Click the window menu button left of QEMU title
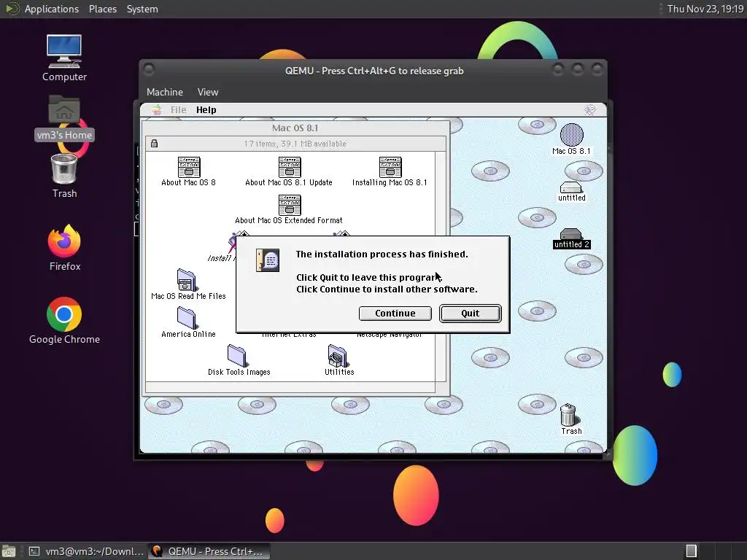Screen dimensions: 747x560 pos(149,70)
